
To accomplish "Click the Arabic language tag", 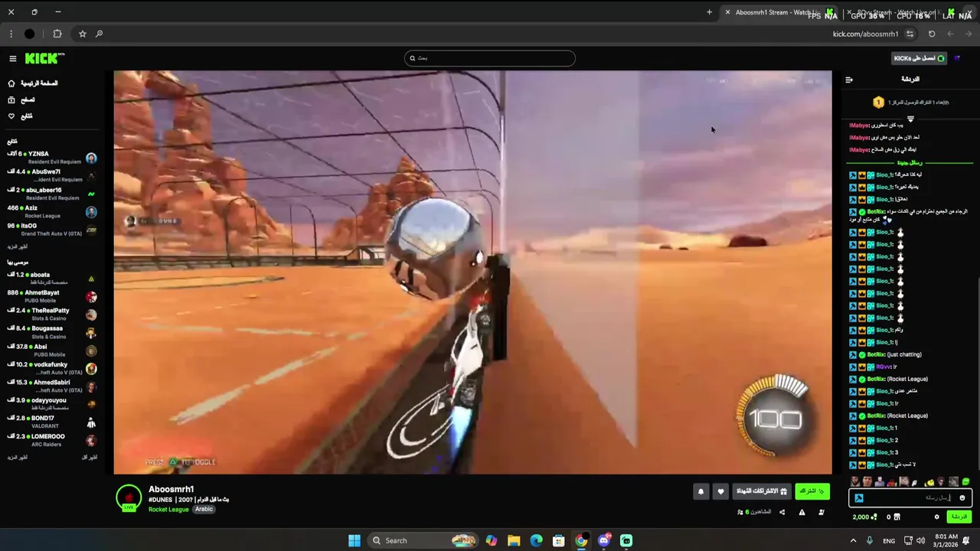I will pyautogui.click(x=204, y=510).
